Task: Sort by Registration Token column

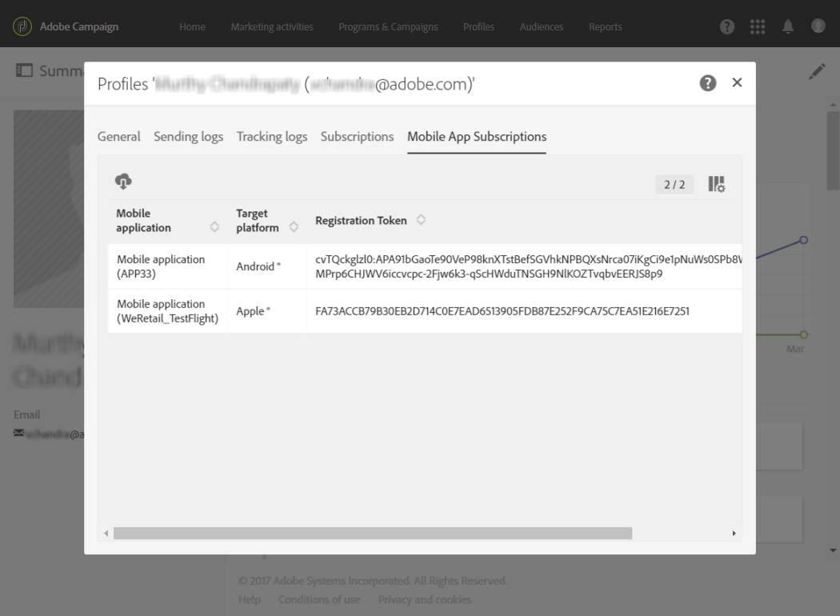Action: coord(421,220)
